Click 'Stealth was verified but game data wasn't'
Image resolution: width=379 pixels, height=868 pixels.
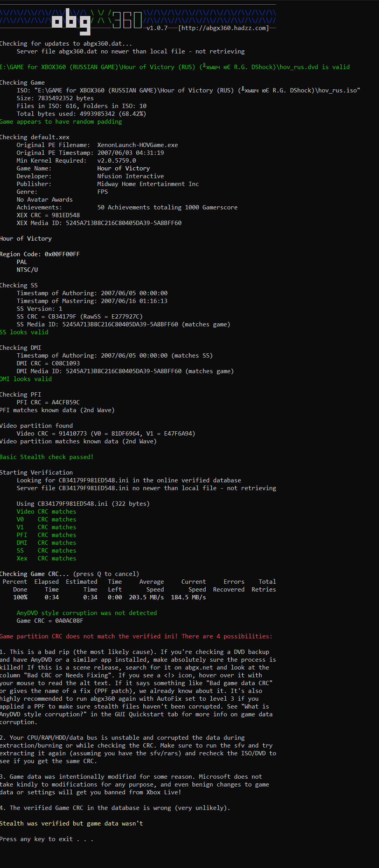tap(71, 824)
